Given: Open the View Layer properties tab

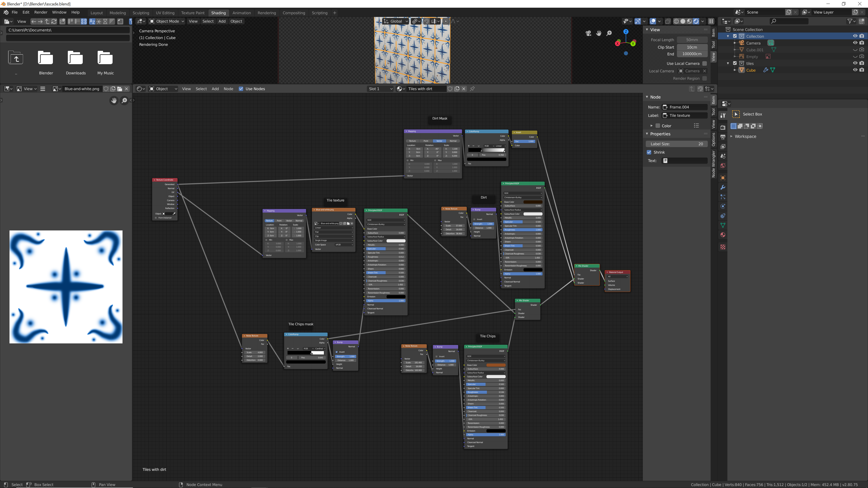Looking at the screenshot, I should point(723,146).
